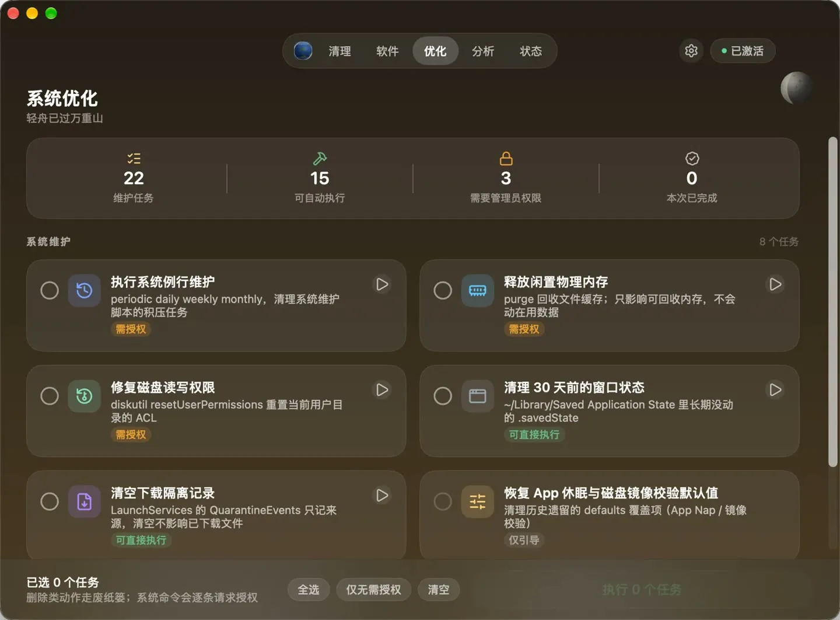
Task: Click the 已激活 status button
Action: point(743,51)
